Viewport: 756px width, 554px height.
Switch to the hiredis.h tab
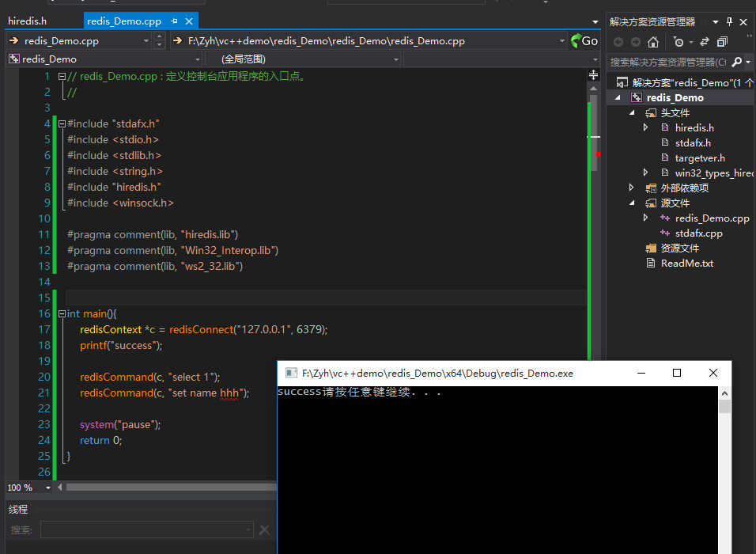28,21
